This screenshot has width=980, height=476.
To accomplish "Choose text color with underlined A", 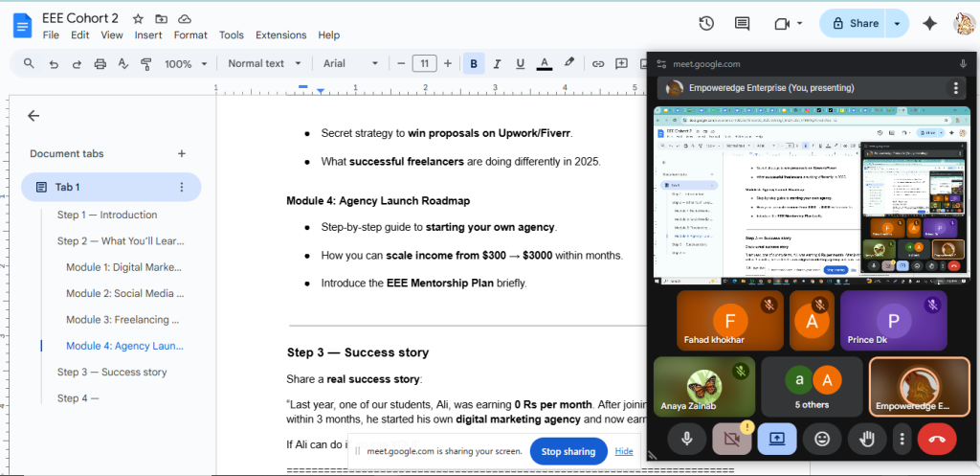I will pos(544,64).
